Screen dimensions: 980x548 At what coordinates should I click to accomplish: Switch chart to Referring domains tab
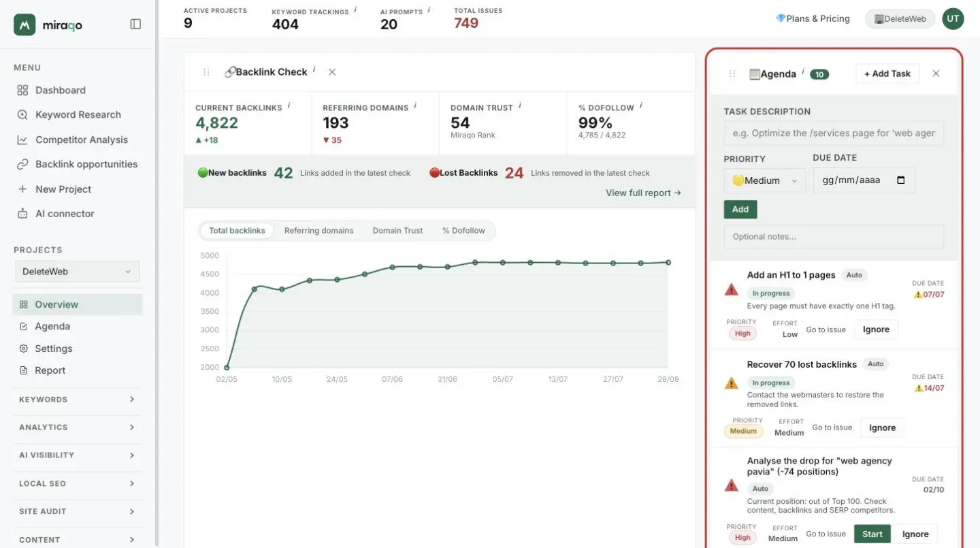point(319,231)
